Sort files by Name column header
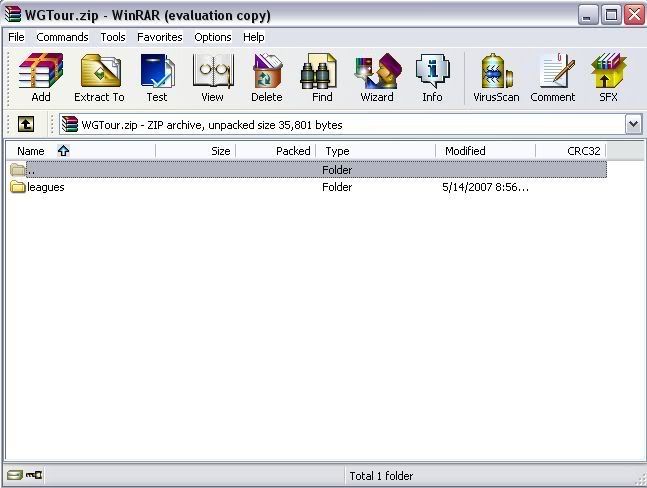Screen dimensions: 647x488 pyautogui.click(x=31, y=151)
